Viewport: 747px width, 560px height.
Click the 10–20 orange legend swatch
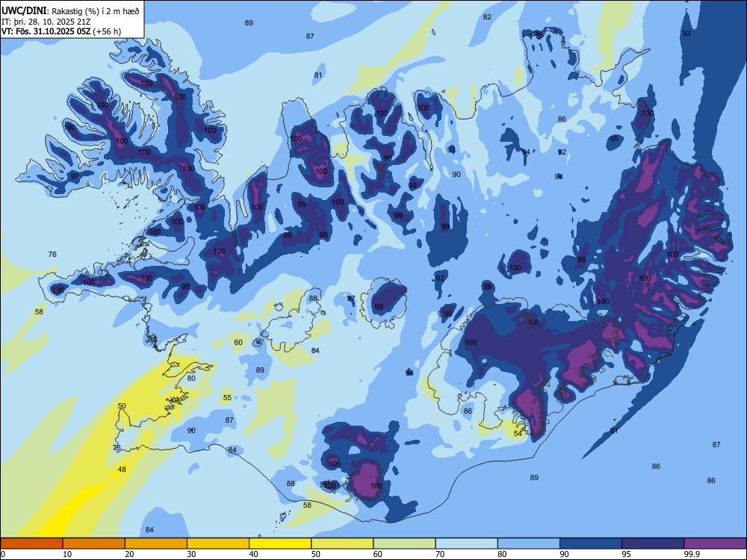pos(94,544)
